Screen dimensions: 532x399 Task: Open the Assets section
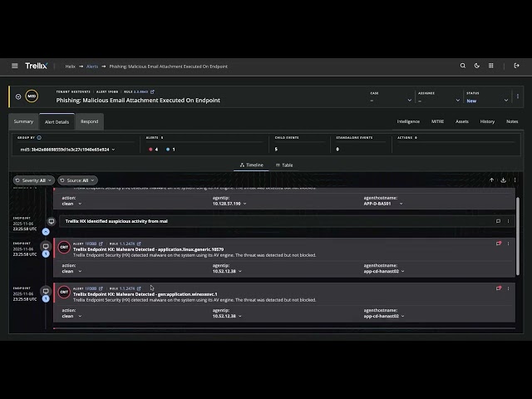pyautogui.click(x=462, y=121)
